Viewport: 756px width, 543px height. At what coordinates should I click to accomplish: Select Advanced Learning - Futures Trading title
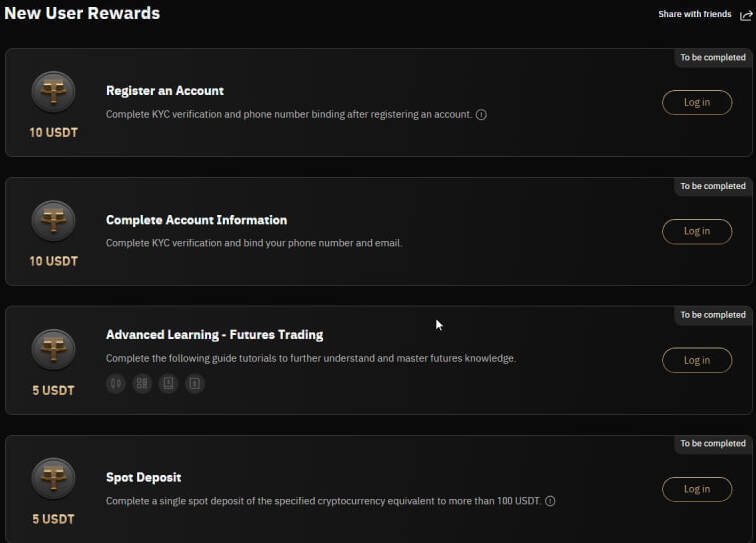(214, 334)
